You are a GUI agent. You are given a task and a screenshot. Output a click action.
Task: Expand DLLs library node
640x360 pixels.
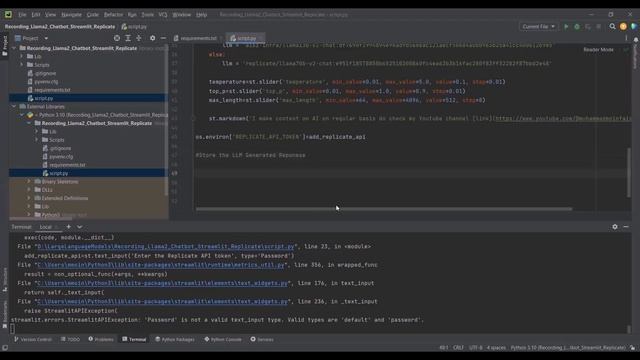(29, 190)
